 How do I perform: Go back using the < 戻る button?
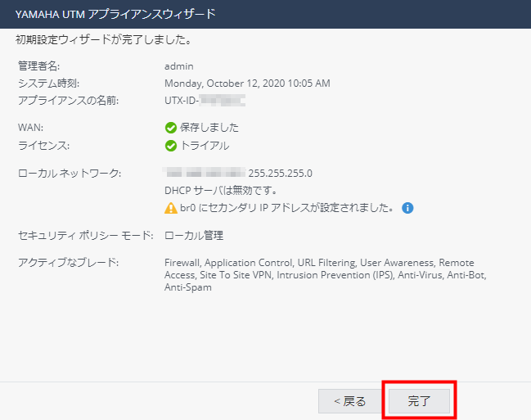[348, 401]
